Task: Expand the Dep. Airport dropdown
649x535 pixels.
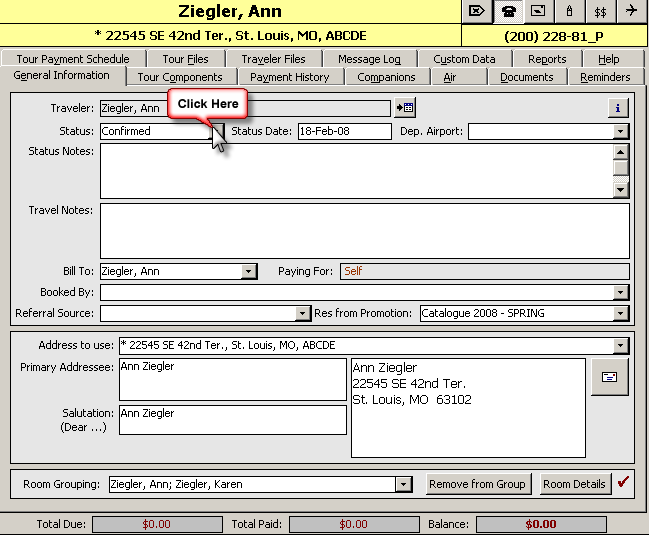Action: (x=621, y=132)
